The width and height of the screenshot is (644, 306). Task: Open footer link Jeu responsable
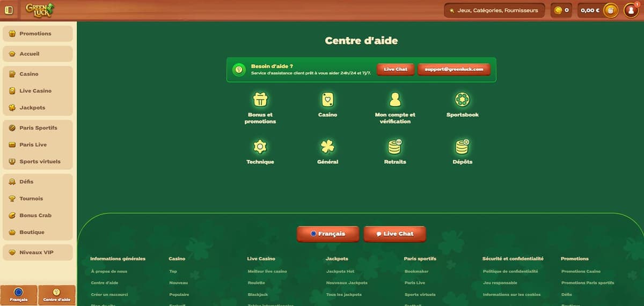(x=500, y=283)
